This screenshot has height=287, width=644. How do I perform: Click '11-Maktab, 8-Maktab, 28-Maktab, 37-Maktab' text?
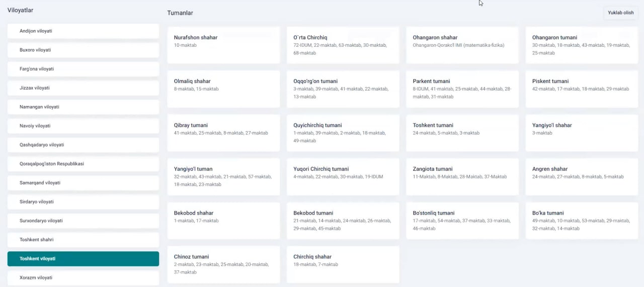[460, 177]
